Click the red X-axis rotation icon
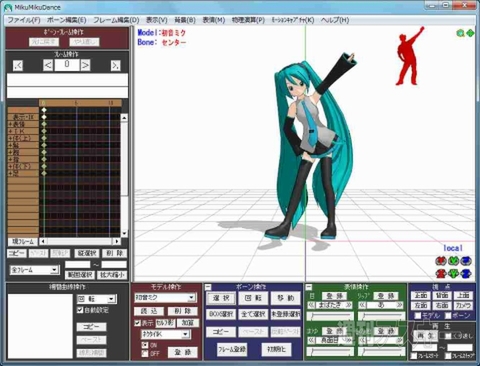Viewport: 480px width, 366px height. pos(441,260)
